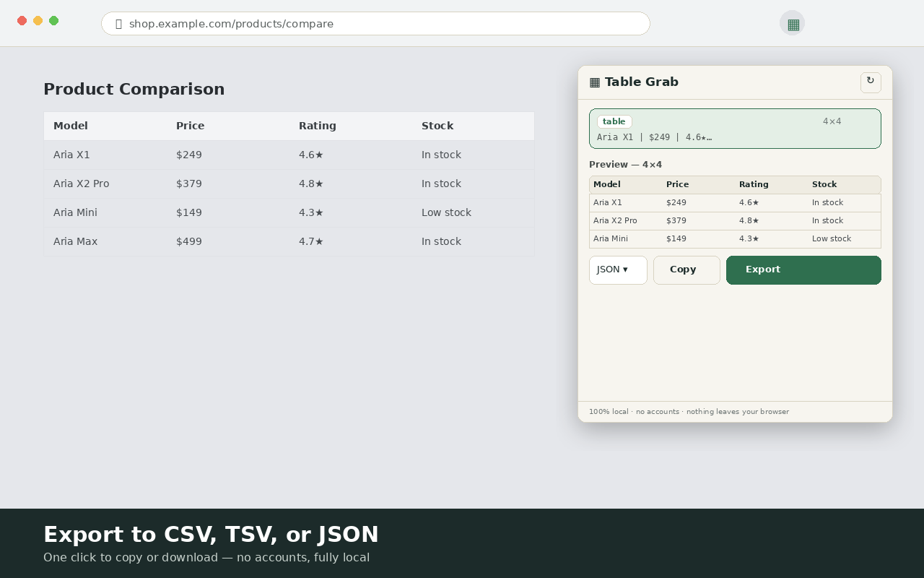Click 'Aria X2 Pro' in the webpage table
924x578 pixels.
coord(81,184)
